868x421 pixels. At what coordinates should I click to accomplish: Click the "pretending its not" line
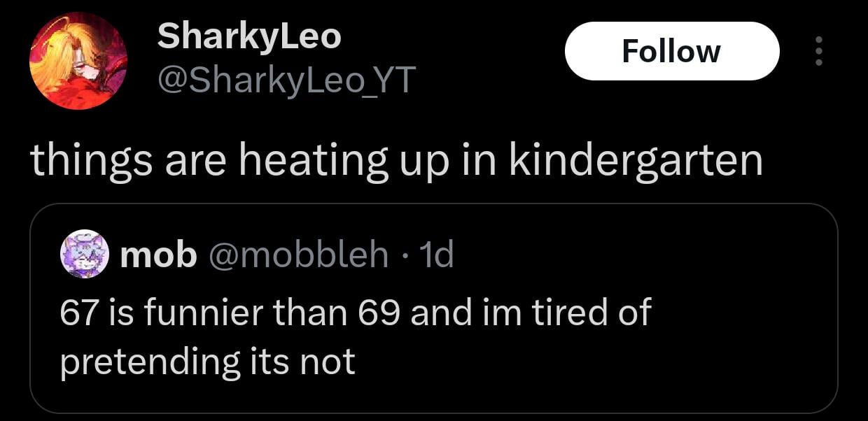click(207, 362)
